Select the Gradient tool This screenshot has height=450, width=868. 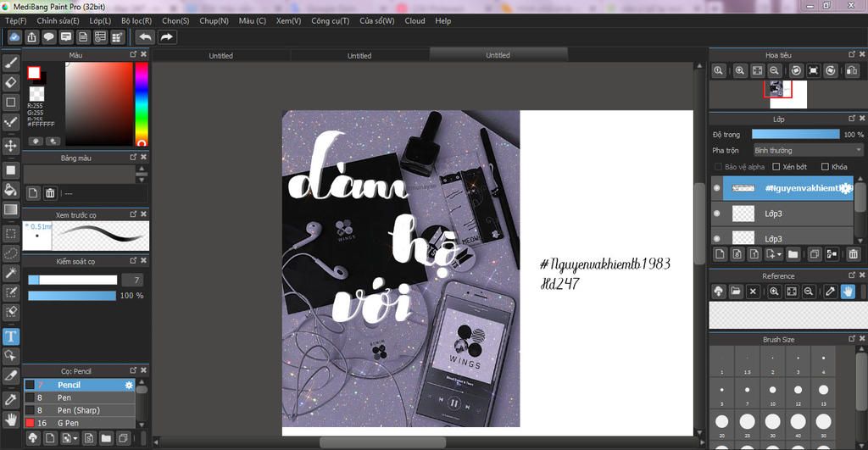click(x=10, y=209)
